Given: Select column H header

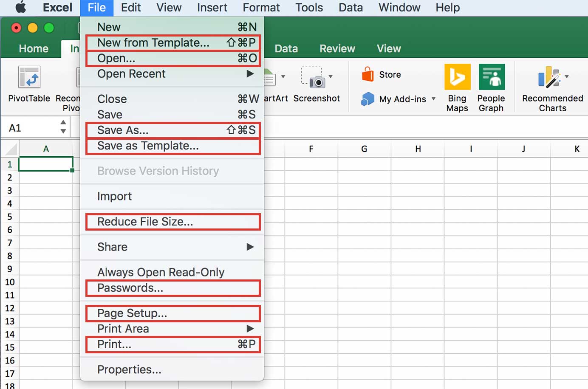Looking at the screenshot, I should coord(418,149).
